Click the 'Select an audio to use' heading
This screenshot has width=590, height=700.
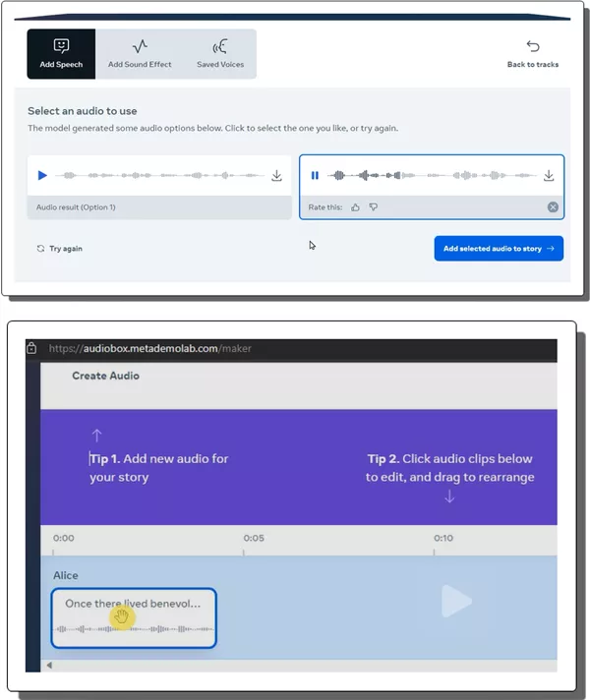pyautogui.click(x=83, y=111)
